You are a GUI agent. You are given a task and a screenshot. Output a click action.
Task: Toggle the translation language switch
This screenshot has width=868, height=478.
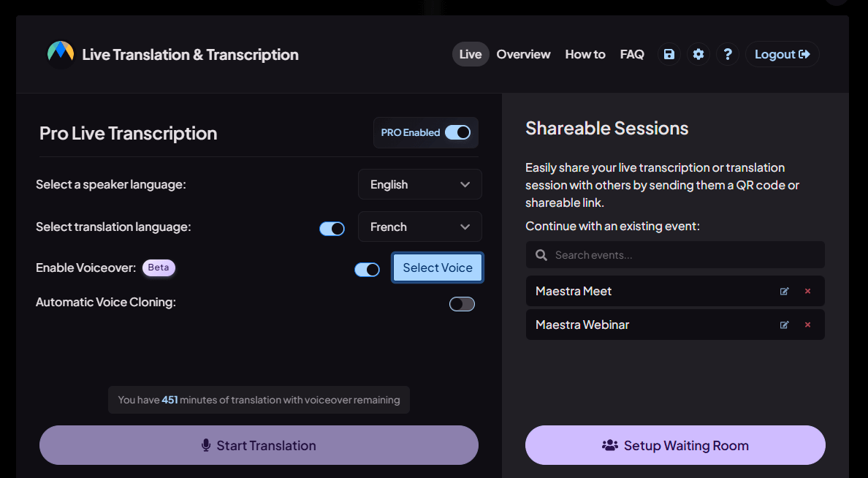[x=332, y=229]
